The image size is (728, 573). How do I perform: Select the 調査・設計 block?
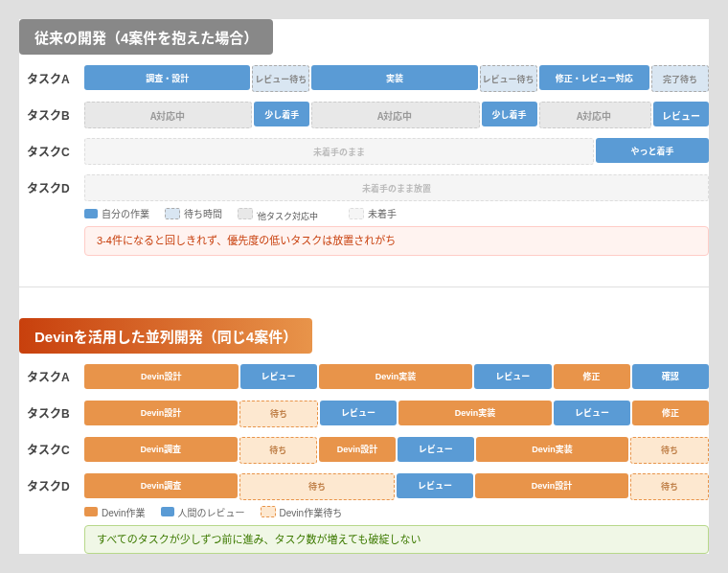coord(167,78)
